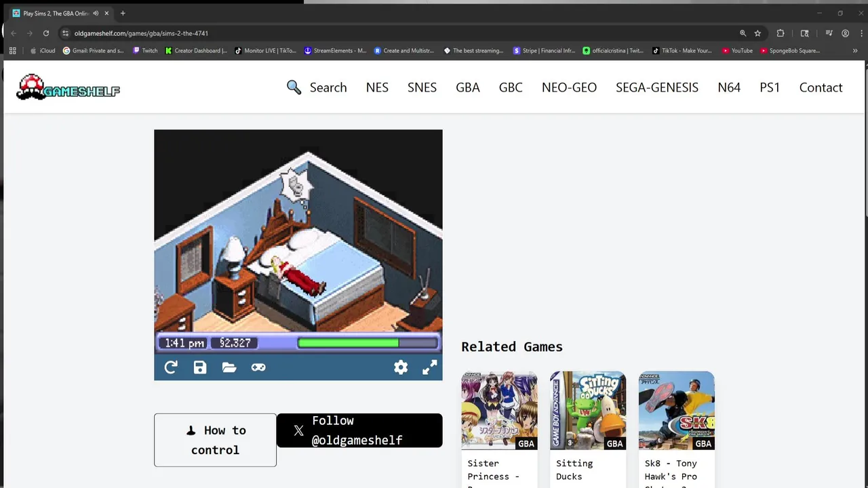The height and width of the screenshot is (488, 868).
Task: Mute the tab using the speaker icon
Action: click(96, 14)
